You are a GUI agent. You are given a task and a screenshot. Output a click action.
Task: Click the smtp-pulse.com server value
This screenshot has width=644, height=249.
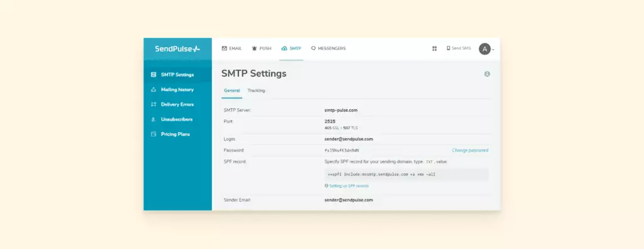[x=341, y=110]
